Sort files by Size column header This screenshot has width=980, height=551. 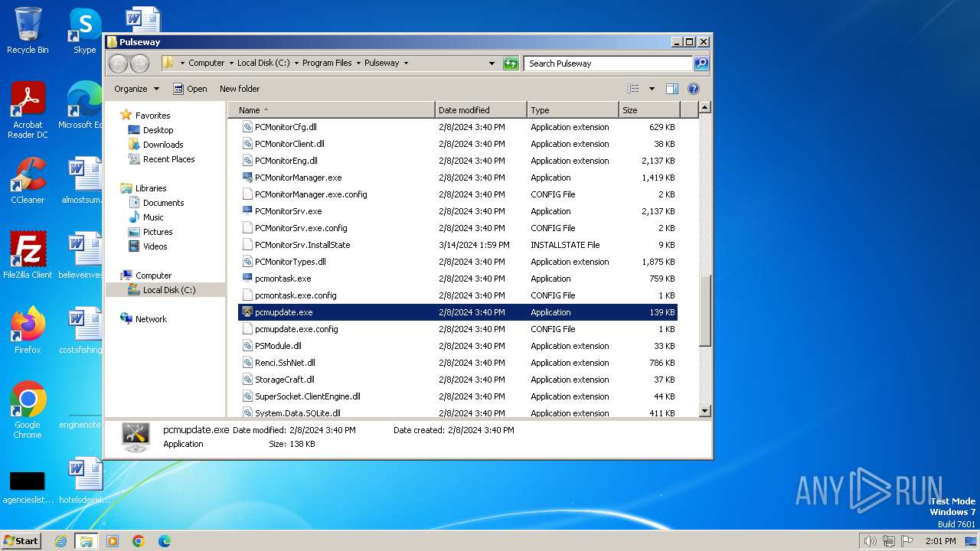(649, 110)
